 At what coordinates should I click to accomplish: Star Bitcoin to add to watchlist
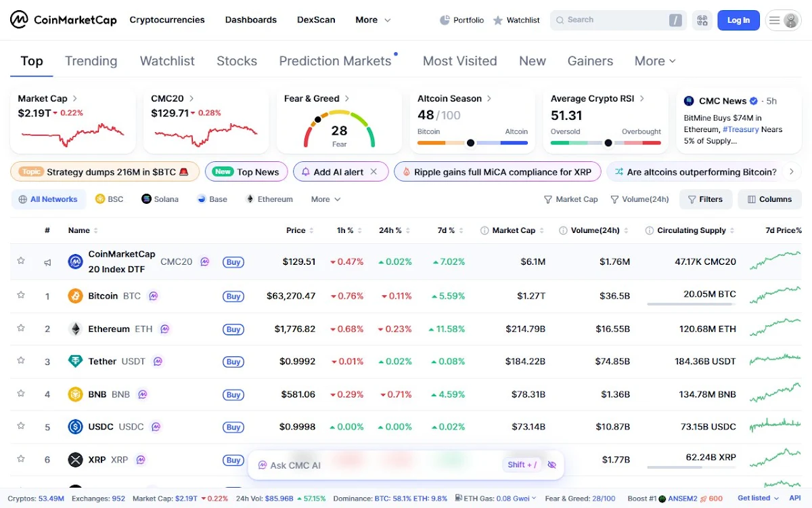[21, 295]
